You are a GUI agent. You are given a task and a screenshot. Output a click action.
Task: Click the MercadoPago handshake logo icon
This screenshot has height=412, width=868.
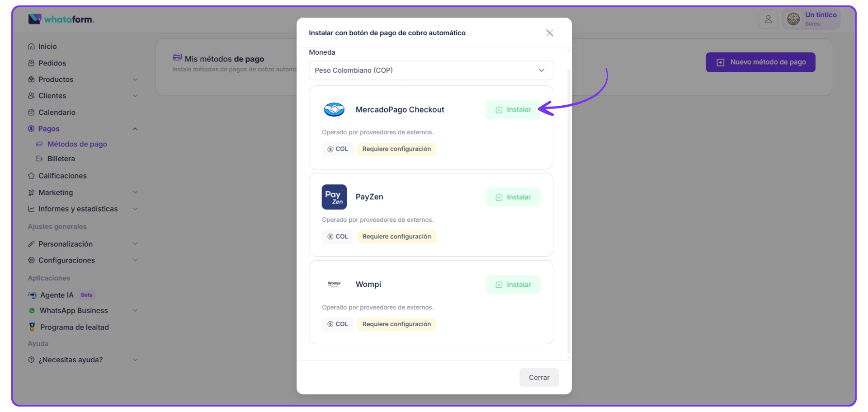[334, 110]
